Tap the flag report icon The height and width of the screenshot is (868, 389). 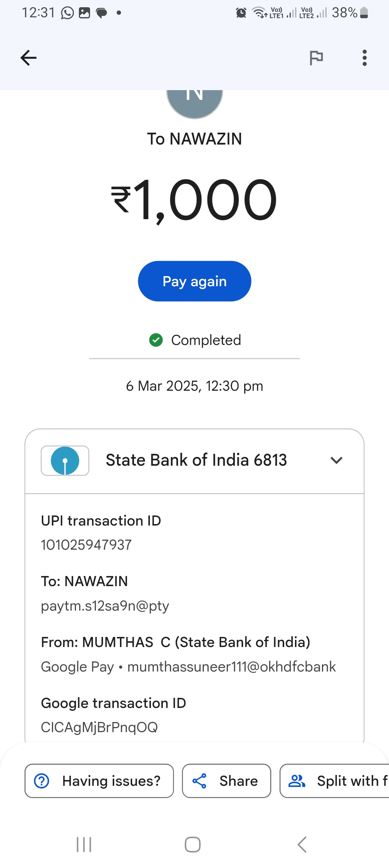(316, 58)
